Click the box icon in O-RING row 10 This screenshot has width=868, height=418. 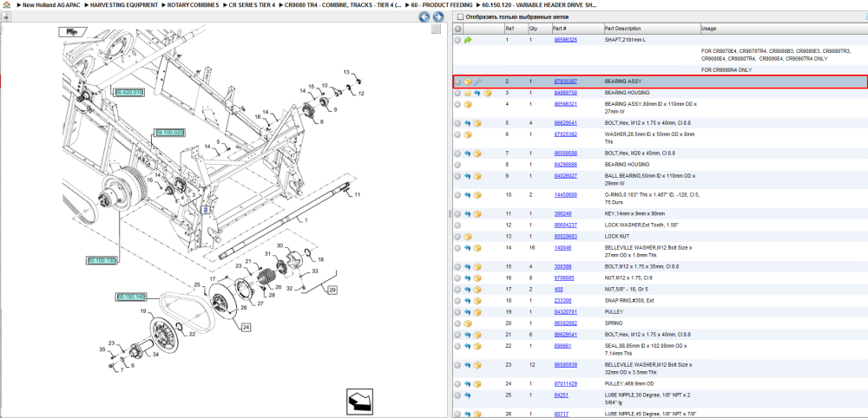[477, 195]
